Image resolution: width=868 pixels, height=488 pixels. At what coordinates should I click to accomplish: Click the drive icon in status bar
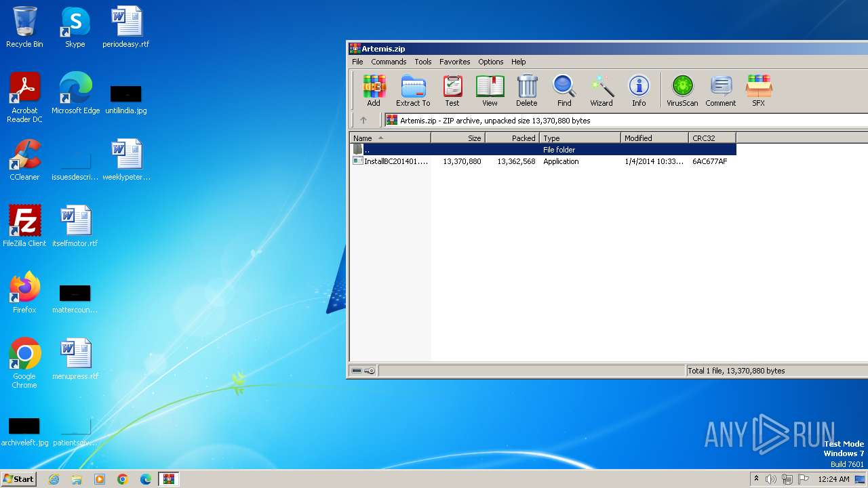357,371
